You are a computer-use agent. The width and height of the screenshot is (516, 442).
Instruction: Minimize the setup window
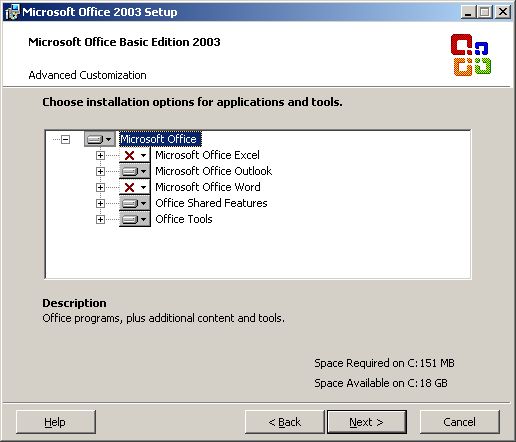[x=468, y=12]
